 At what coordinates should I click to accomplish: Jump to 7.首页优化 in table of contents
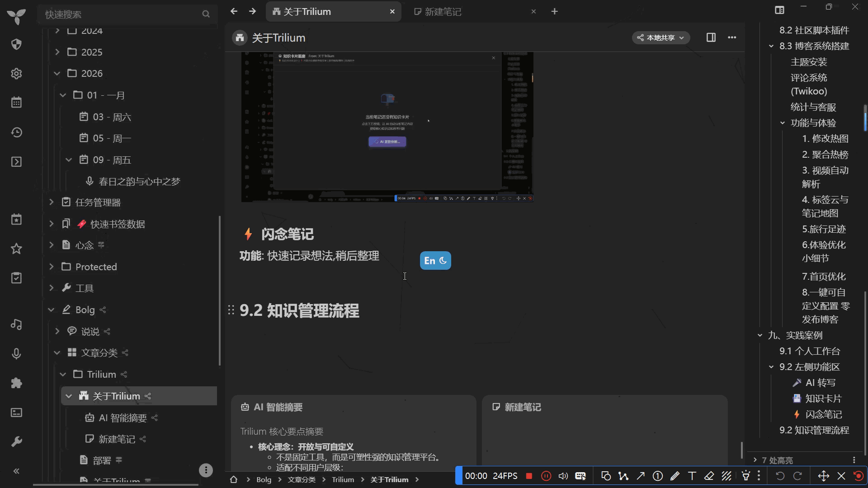[x=824, y=277]
